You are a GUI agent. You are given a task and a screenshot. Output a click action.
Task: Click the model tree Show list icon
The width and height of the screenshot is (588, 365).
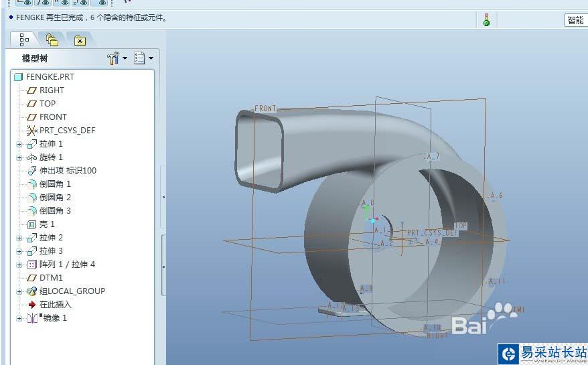pos(139,58)
